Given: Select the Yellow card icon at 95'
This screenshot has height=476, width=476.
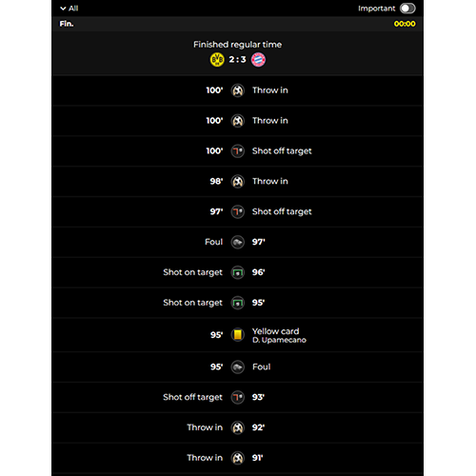Looking at the screenshot, I should point(238,335).
